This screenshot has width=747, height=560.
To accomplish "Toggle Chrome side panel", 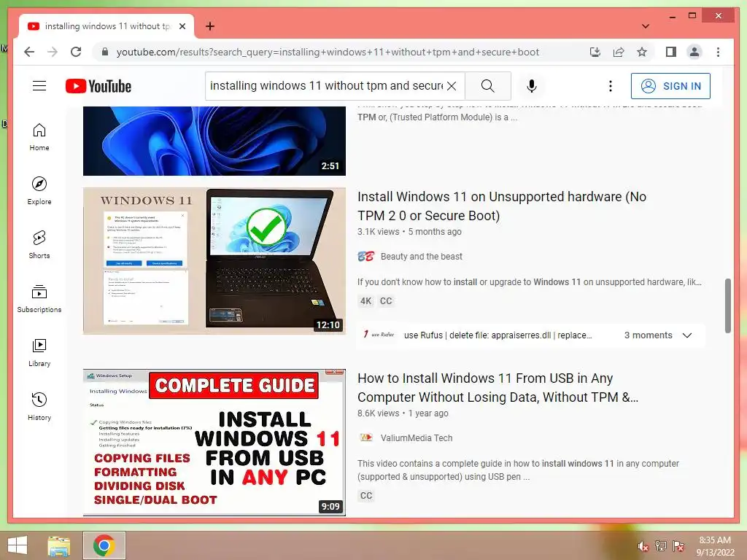I will click(x=671, y=52).
